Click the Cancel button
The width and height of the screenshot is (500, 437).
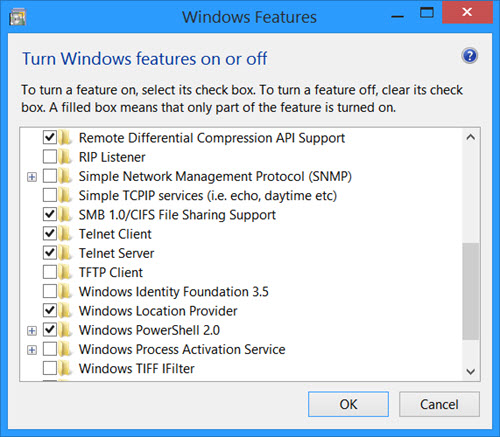(439, 404)
